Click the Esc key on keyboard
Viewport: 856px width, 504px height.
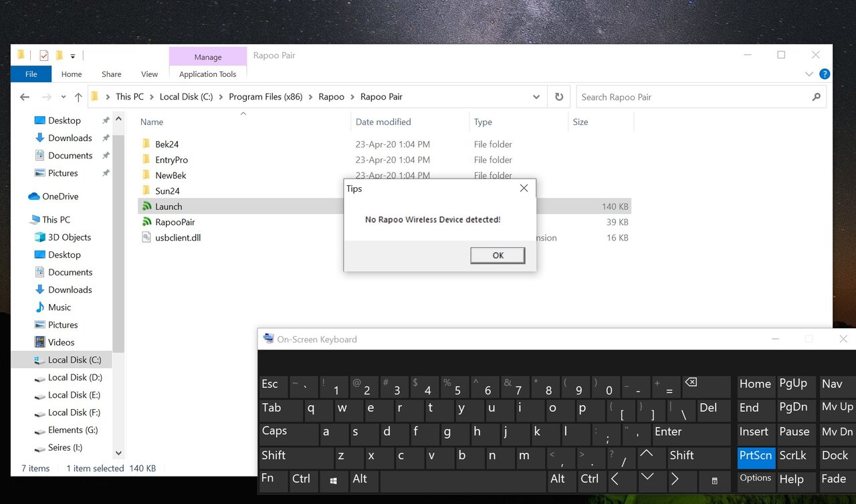point(274,386)
